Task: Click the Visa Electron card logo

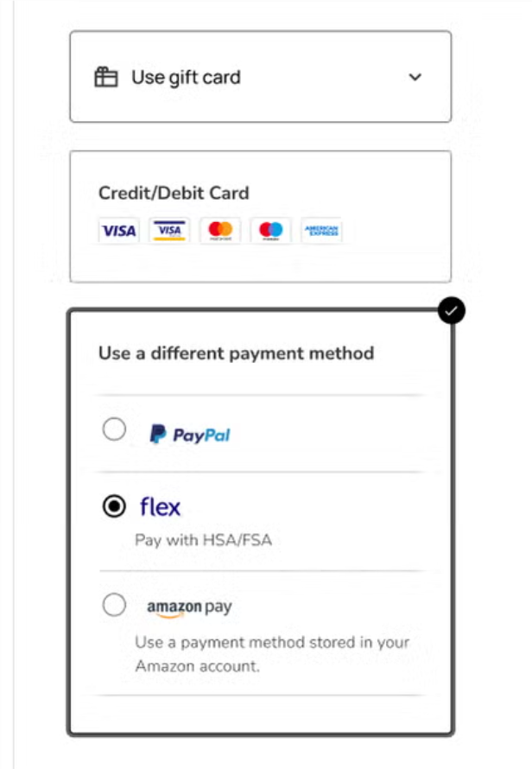Action: (x=170, y=231)
